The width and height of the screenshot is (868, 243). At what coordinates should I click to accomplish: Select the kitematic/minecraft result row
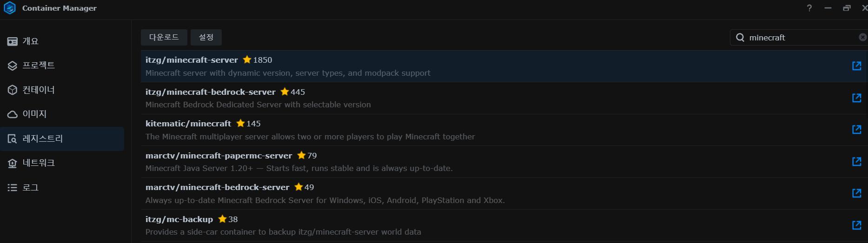418,130
